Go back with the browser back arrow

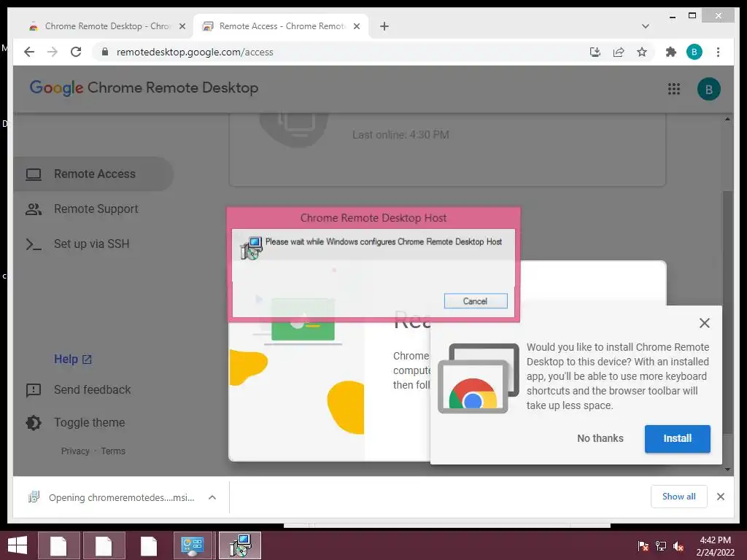[29, 52]
